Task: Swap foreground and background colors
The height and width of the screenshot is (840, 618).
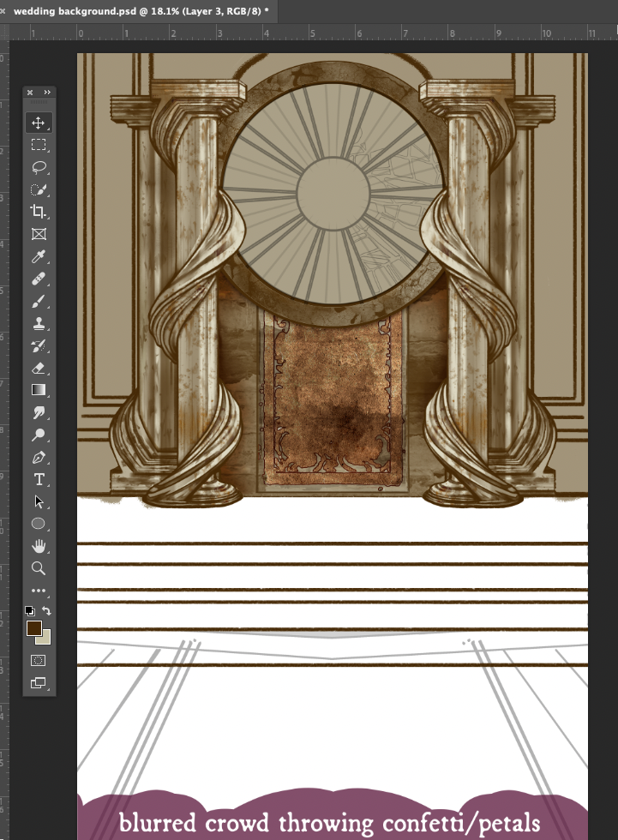Action: [46, 610]
